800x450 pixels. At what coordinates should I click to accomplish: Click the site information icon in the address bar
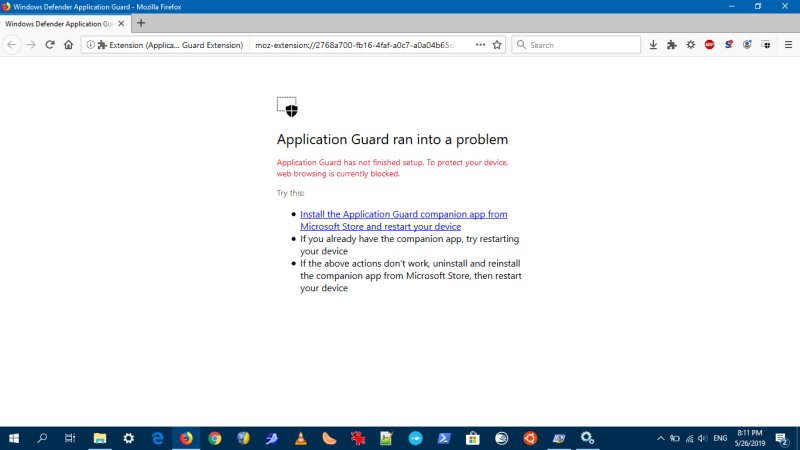click(x=90, y=45)
